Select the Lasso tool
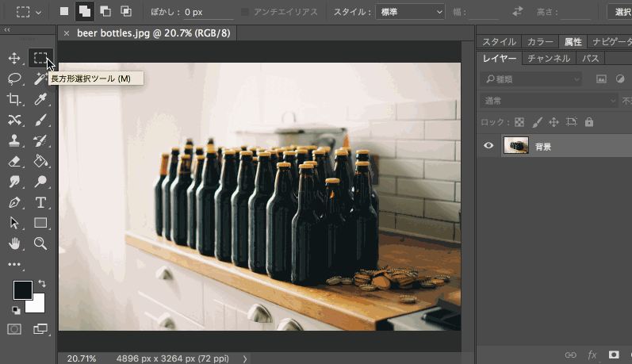The height and width of the screenshot is (364, 632). pos(14,79)
